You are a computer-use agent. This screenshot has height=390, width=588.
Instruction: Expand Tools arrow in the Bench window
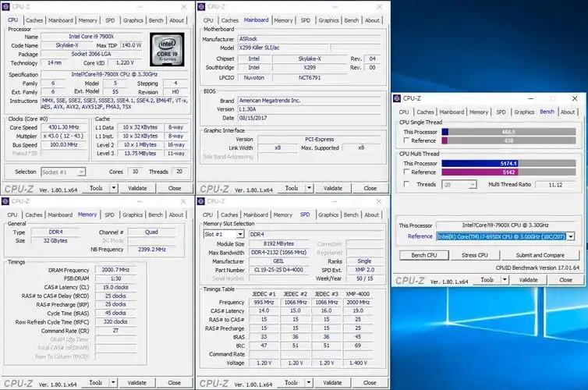coord(505,280)
